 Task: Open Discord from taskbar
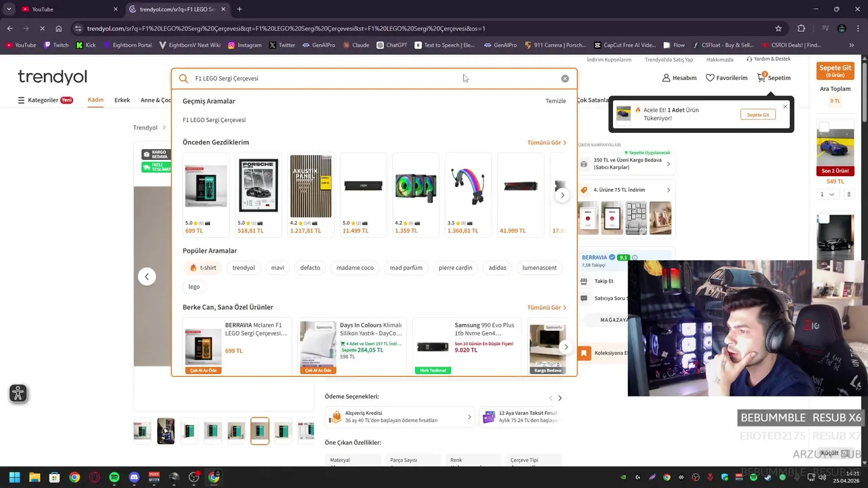[x=134, y=477]
